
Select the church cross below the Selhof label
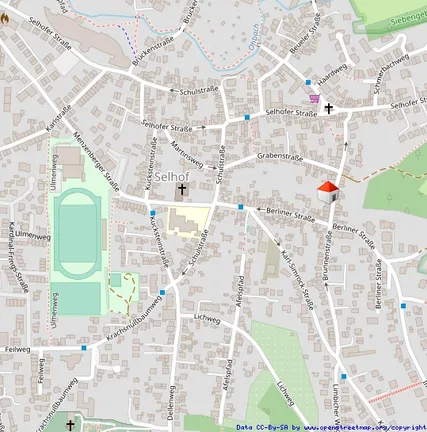(x=182, y=189)
